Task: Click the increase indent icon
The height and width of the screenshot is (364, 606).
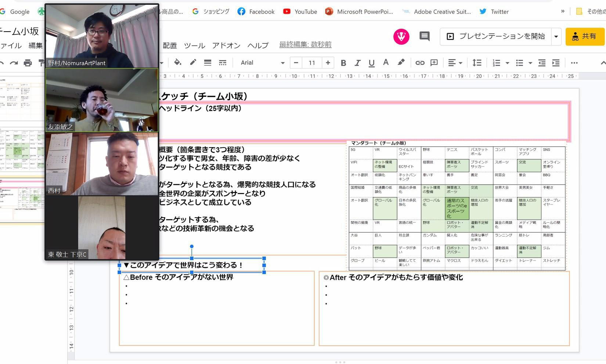Action: coord(556,63)
